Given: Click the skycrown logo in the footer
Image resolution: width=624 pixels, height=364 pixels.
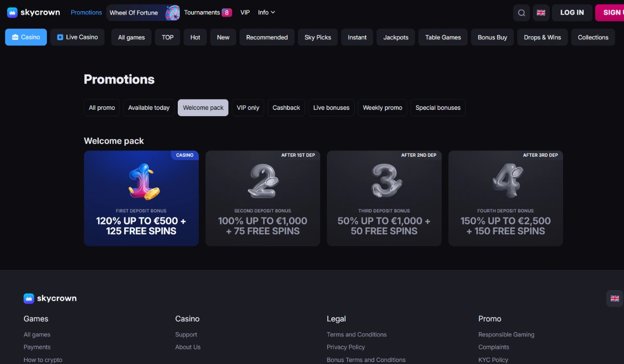Looking at the screenshot, I should (x=50, y=298).
